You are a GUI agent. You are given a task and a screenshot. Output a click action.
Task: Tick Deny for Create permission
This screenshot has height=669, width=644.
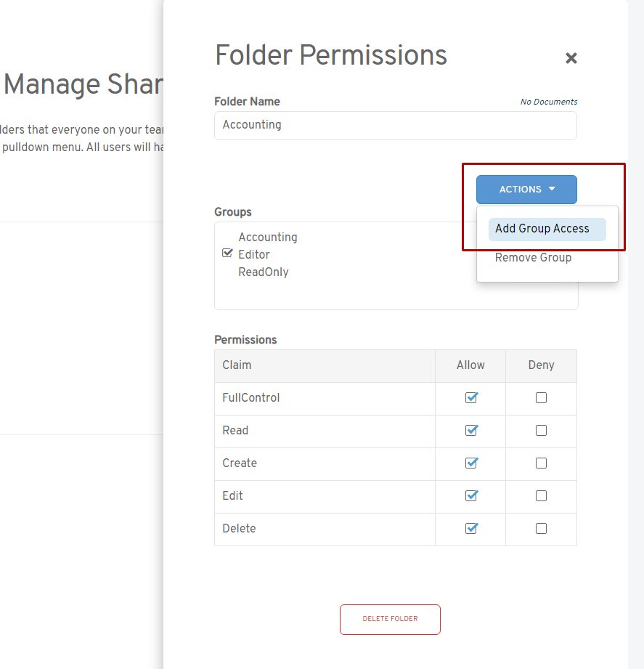tap(541, 463)
